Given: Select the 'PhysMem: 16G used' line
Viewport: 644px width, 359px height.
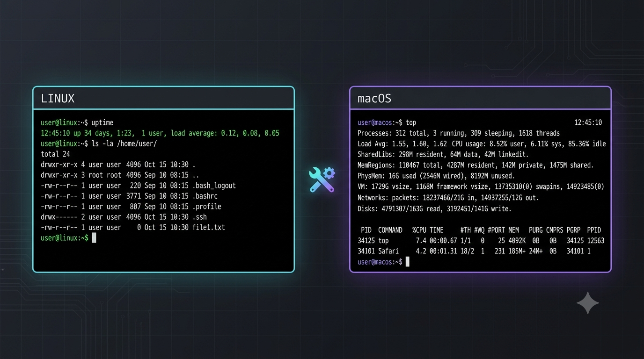Looking at the screenshot, I should [436, 176].
